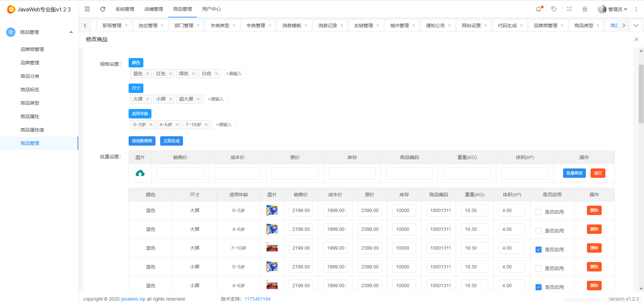This screenshot has width=644, height=306.
Task: Enable checkbox for 蓝色 小屏 0~3岁 row
Action: click(539, 268)
